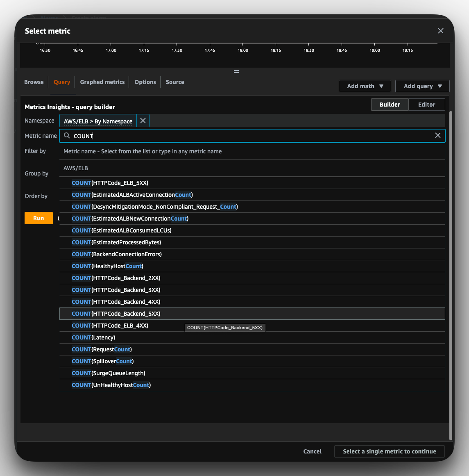Screen dimensions: 469x476
Task: Open the Graphed metrics tab
Action: click(x=102, y=82)
